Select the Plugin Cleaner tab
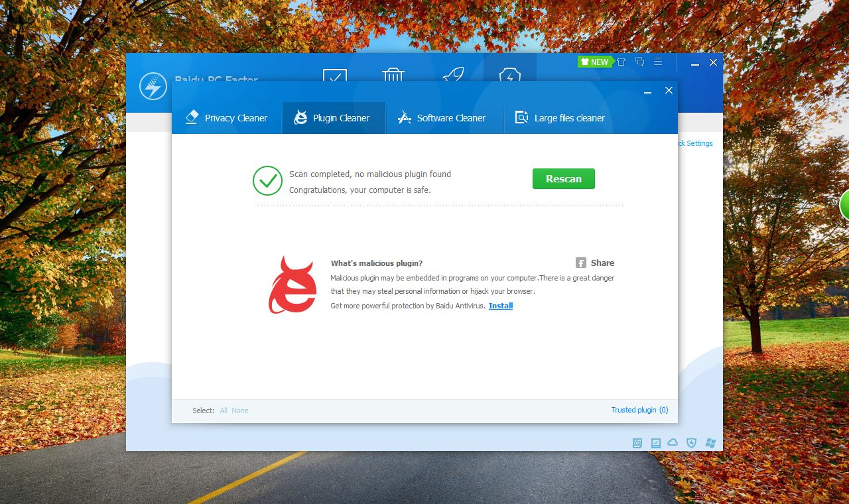 point(334,118)
